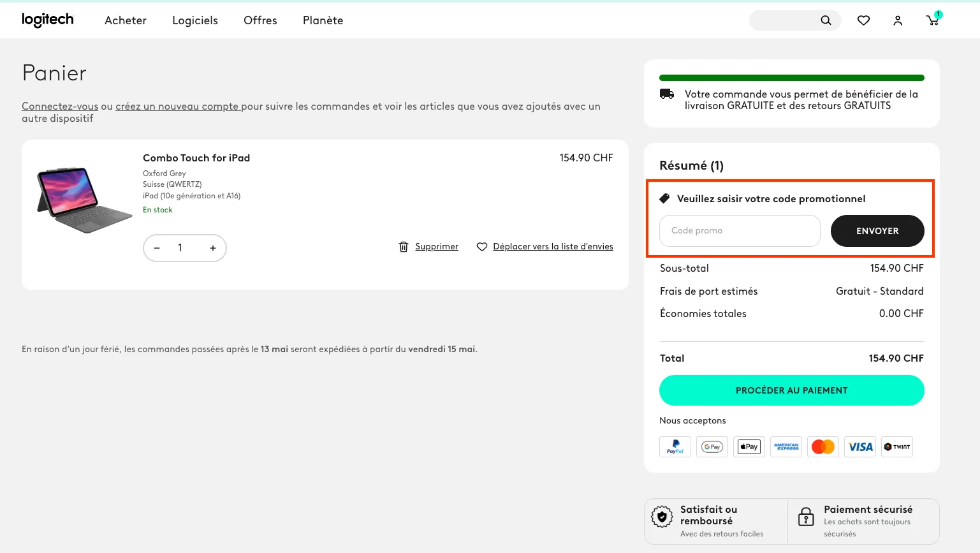Click the 'Oxford Grey' color text
Image resolution: width=980 pixels, height=553 pixels.
pos(165,173)
